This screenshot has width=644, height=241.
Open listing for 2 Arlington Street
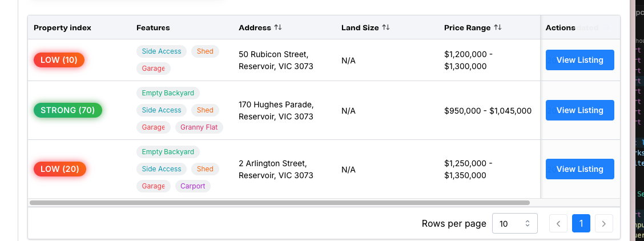pos(579,169)
